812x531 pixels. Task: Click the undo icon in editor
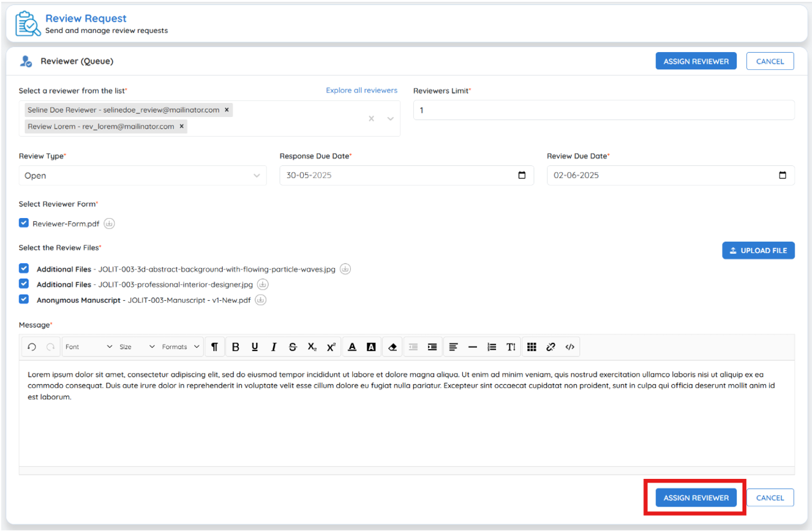tap(32, 347)
